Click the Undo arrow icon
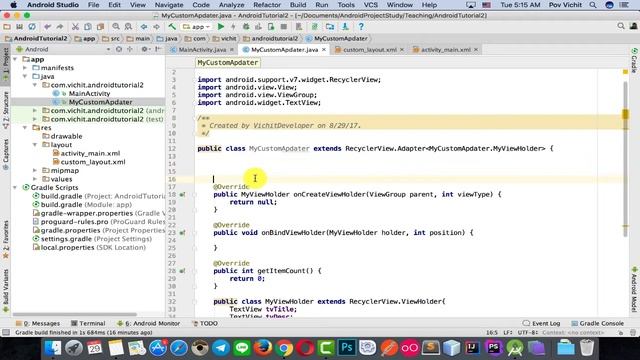Viewport: 640px width, 360px height. (x=47, y=27)
